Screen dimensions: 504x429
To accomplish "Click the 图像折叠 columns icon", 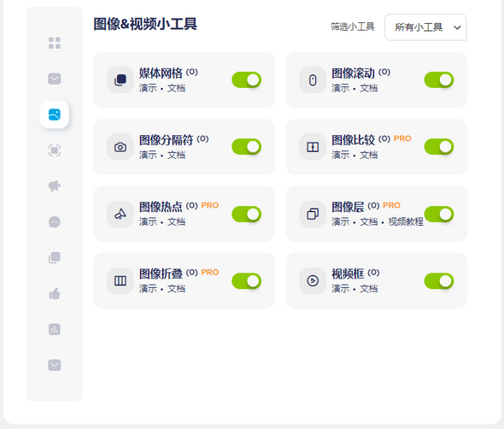I will click(120, 281).
